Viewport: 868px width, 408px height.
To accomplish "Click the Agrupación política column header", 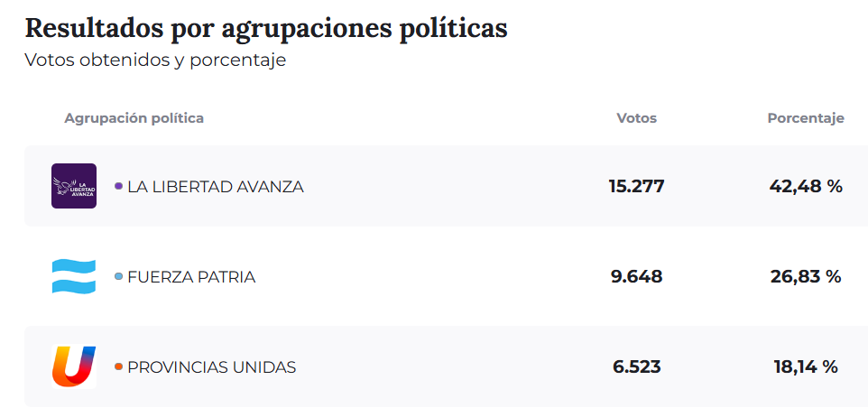I will (x=134, y=118).
